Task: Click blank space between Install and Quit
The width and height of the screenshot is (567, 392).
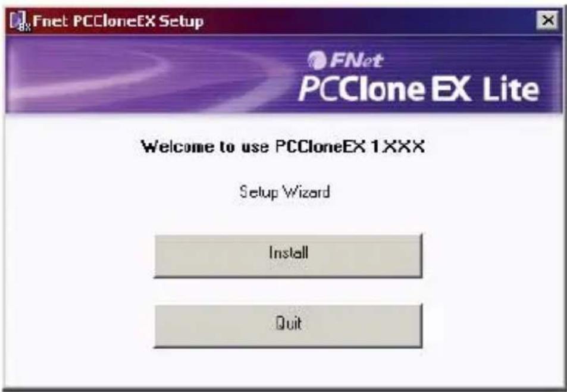Action: coord(288,291)
